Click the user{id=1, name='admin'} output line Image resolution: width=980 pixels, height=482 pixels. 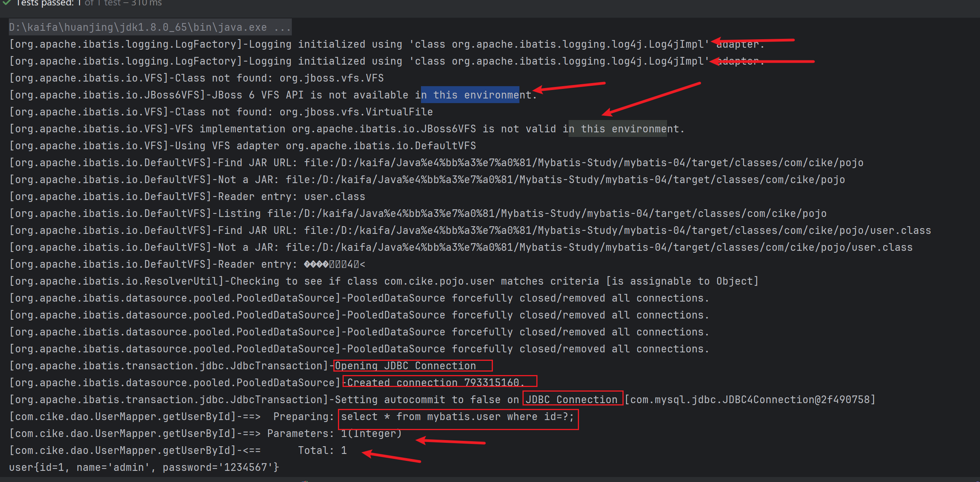(x=144, y=467)
